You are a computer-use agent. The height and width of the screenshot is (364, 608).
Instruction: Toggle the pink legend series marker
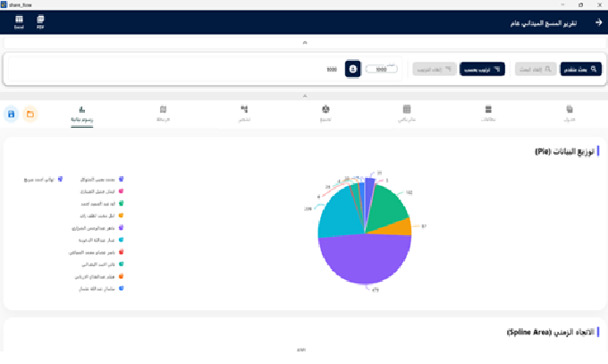point(121,190)
